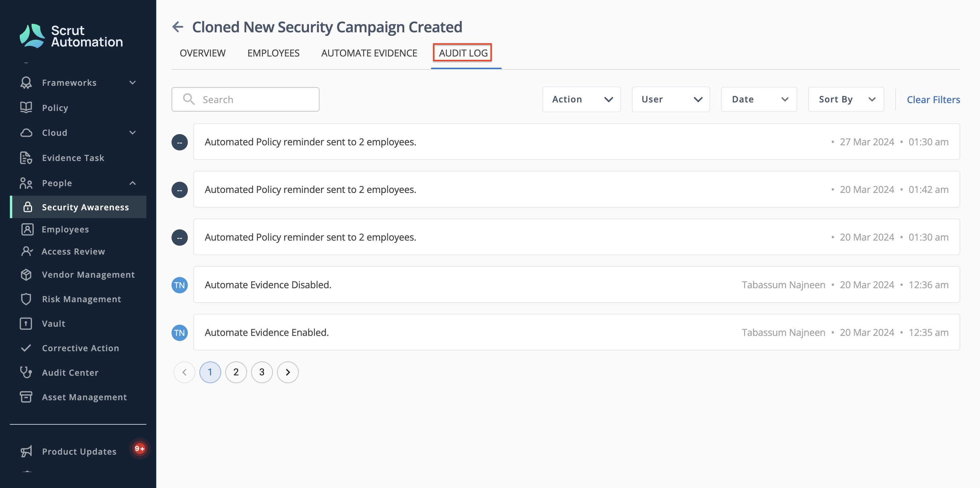Click TN avatar for Automate Evidence Enabled

click(x=180, y=332)
